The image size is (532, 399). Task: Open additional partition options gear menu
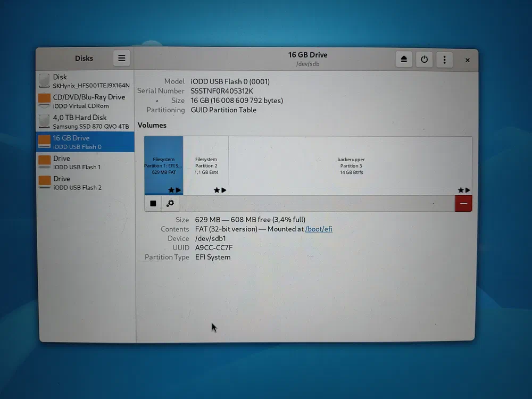(170, 203)
